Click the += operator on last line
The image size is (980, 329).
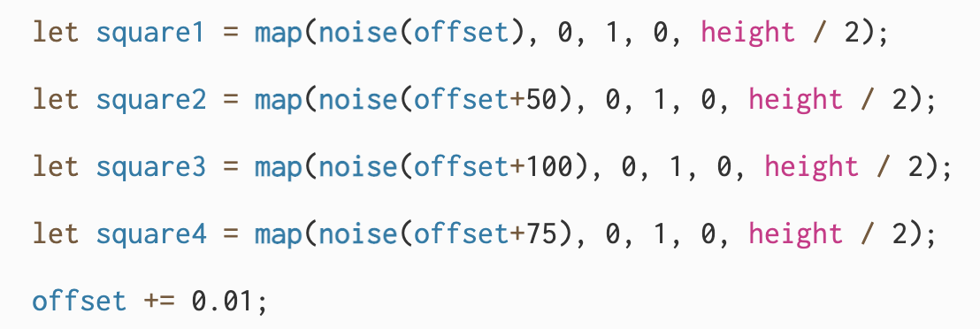(x=158, y=302)
